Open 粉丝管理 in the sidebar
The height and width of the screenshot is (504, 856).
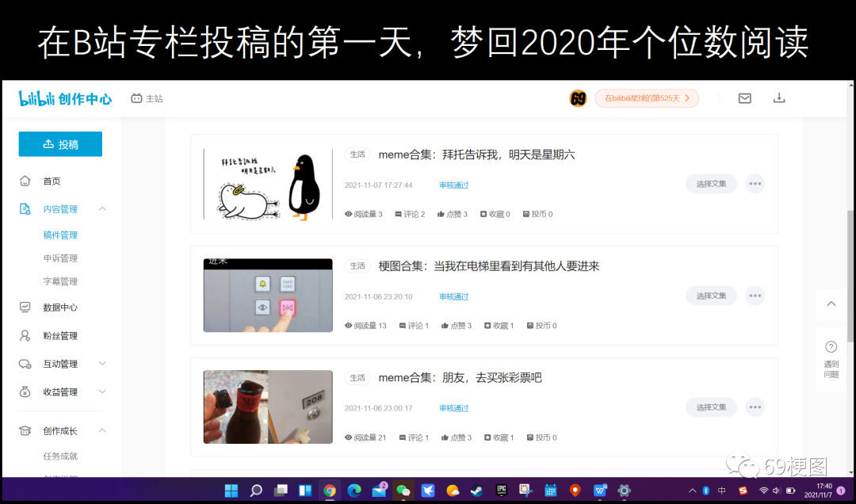[60, 336]
